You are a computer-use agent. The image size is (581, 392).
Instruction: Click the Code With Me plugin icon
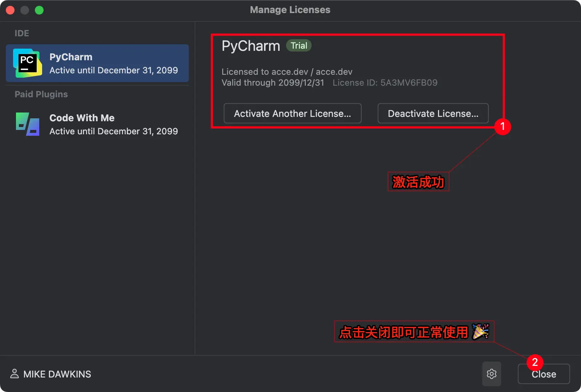[28, 124]
